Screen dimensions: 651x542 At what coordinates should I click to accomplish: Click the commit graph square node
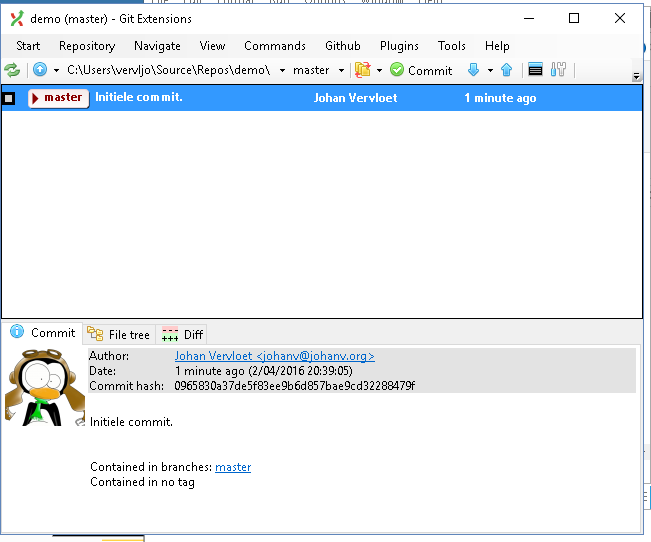[9, 98]
